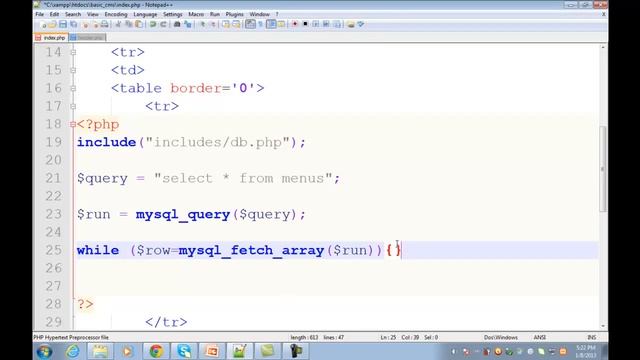Create a new document from toolbar
Viewport: 640px width, 360px height.
pyautogui.click(x=42, y=24)
